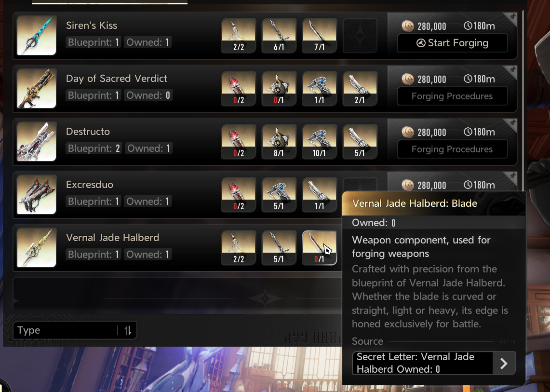The width and height of the screenshot is (550, 392).
Task: Click the Destructo weapon icon
Action: pos(37,141)
